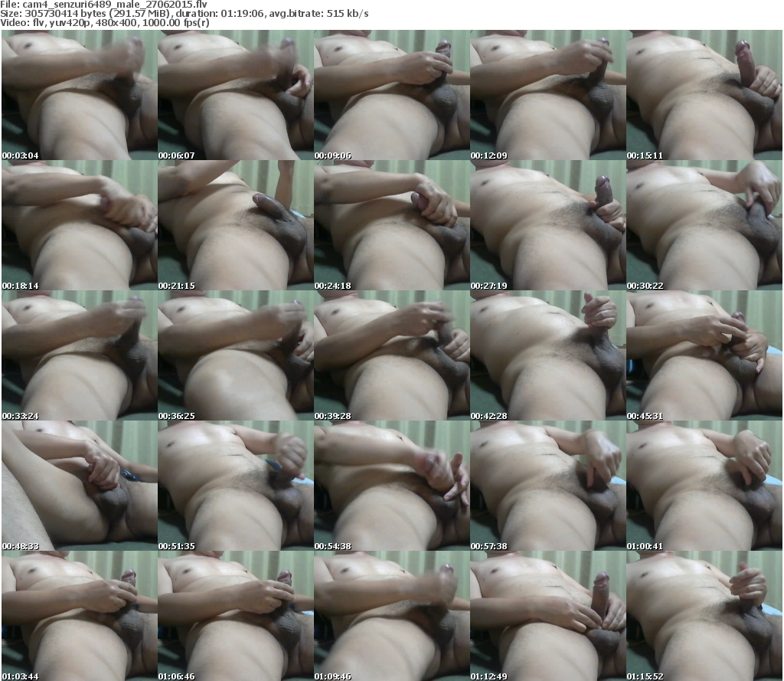Pick the frame labeled 00:45:31
784x681 pixels.
coord(704,355)
